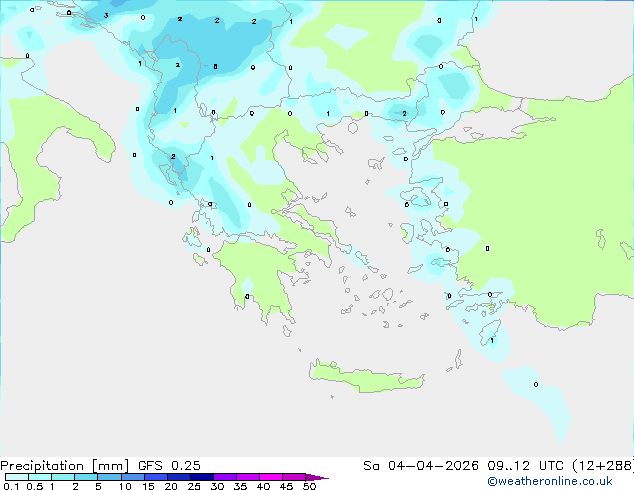This screenshot has height=490, width=634.
Task: Click the '(12+288)' forecast offset text
Action: point(603,466)
